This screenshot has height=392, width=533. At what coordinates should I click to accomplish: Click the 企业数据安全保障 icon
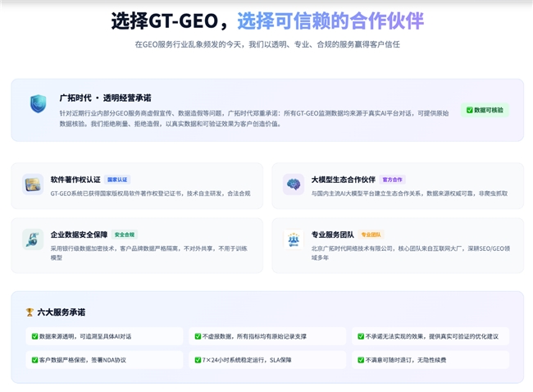[x=33, y=239]
